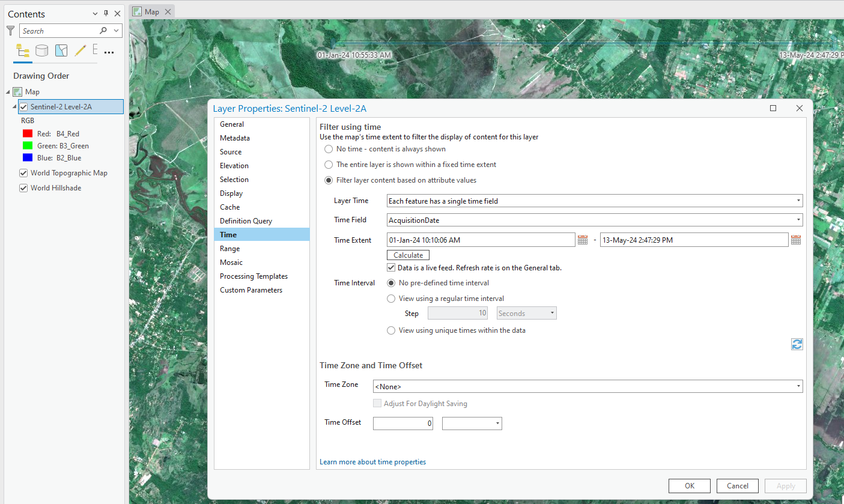Open additional Contents view options via ellipsis
The image size is (844, 504).
pyautogui.click(x=109, y=52)
